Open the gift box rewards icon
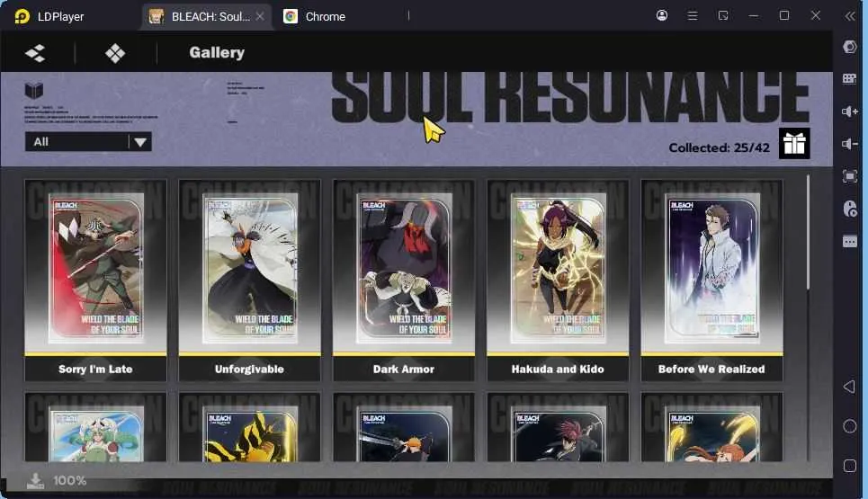 click(794, 144)
